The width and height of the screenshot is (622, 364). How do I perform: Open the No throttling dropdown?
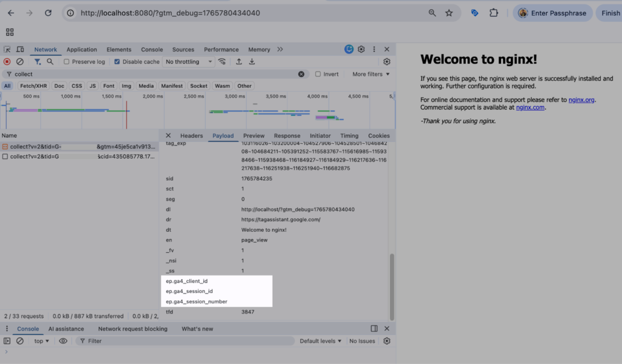189,62
